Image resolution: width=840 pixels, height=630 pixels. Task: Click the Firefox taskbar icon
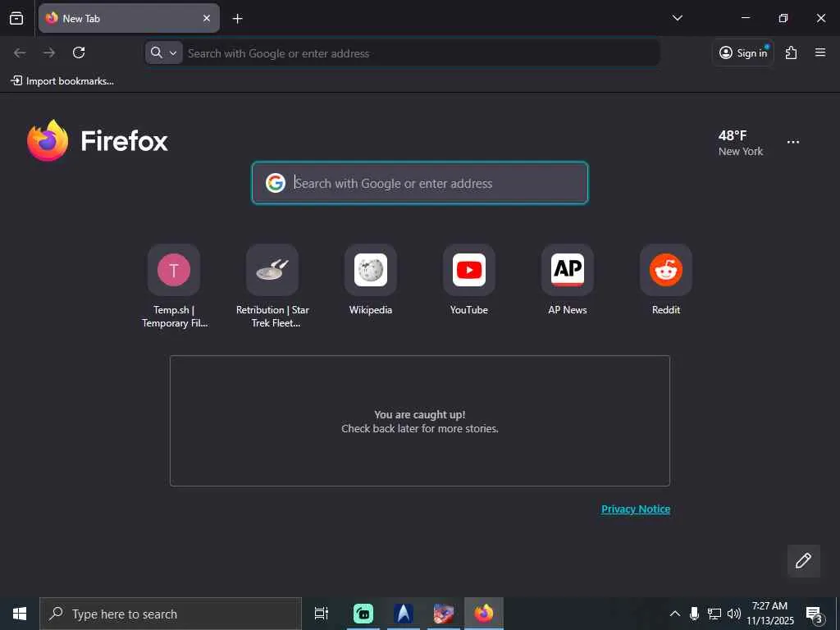click(484, 614)
